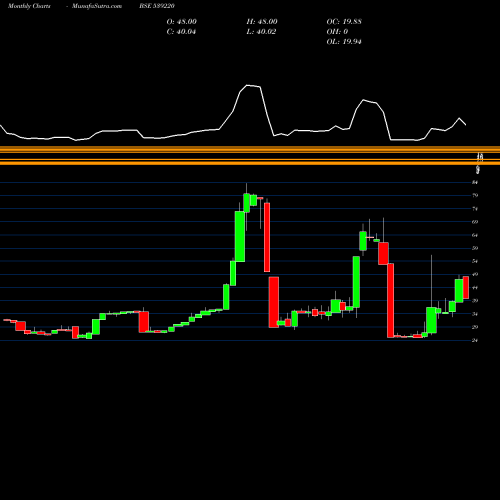Viewport: 500px width, 500px height.
Task: Click the 'OC: 19.88' value
Action: coord(344,22)
